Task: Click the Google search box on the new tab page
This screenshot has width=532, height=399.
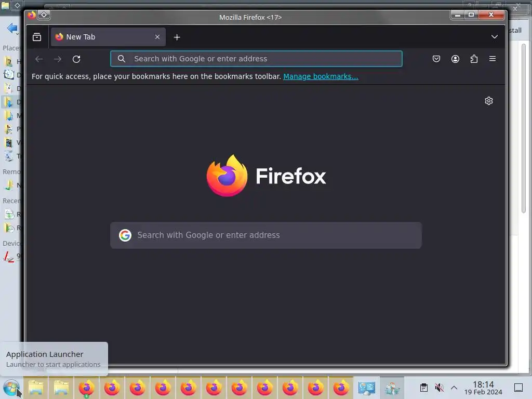Action: click(x=266, y=235)
